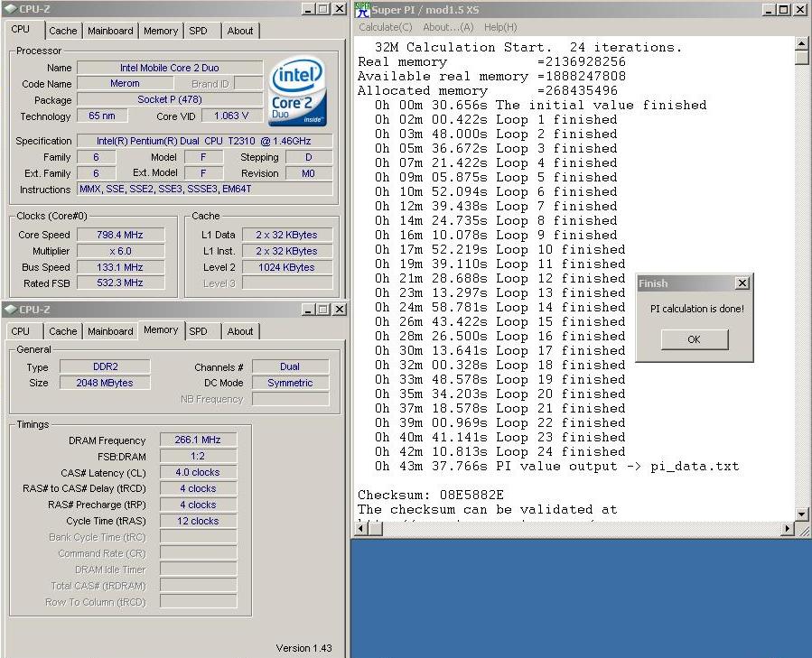The width and height of the screenshot is (812, 658).
Task: Switch to Memory tab in top CPU-Z window
Action: coord(161,31)
